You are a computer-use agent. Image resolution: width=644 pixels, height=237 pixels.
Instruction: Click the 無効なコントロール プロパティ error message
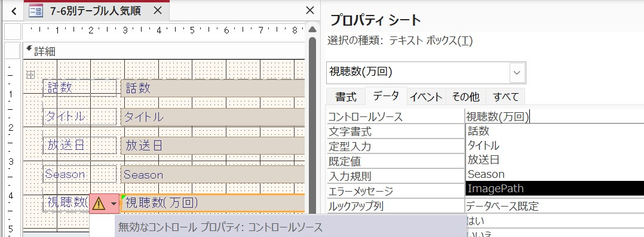[220, 227]
